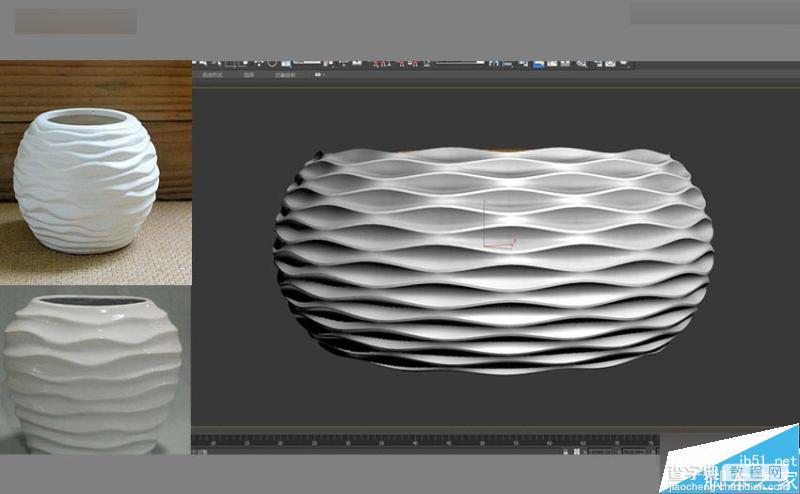Click the transform type-in mode icon beside the padlock
800x494 pixels.
tap(577, 451)
